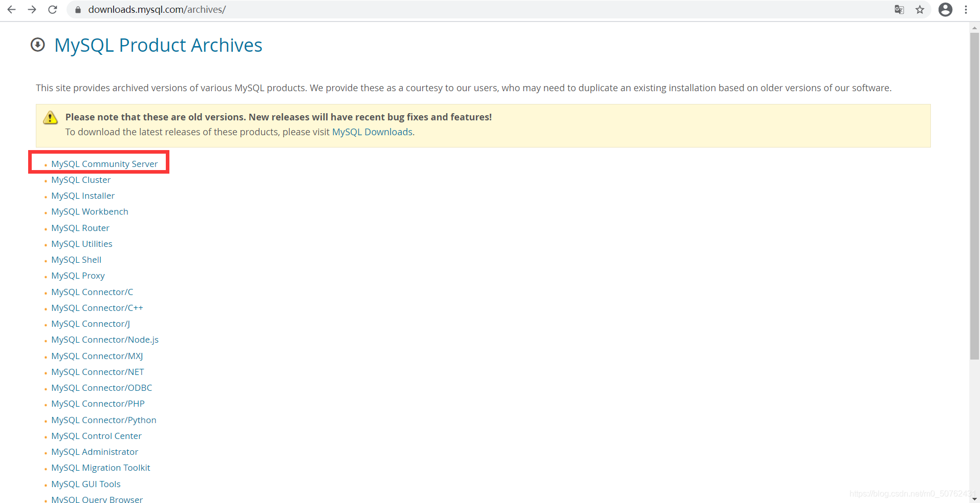
Task: Open the Chrome three-dot menu
Action: pos(966,10)
